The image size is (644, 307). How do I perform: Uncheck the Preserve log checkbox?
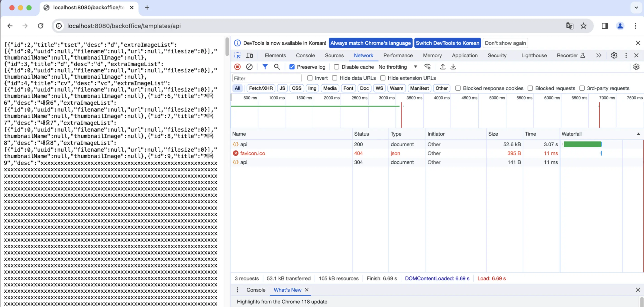tap(292, 67)
